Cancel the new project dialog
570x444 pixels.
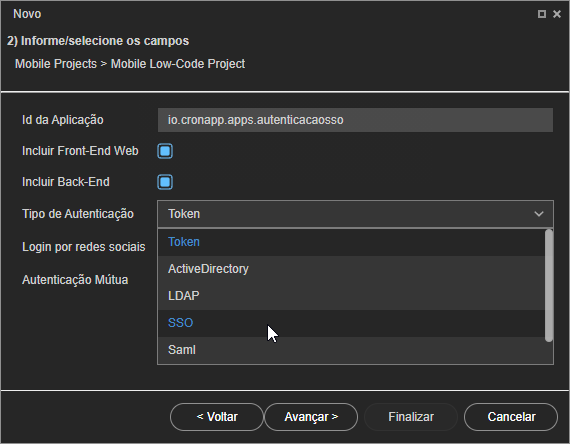tap(511, 417)
